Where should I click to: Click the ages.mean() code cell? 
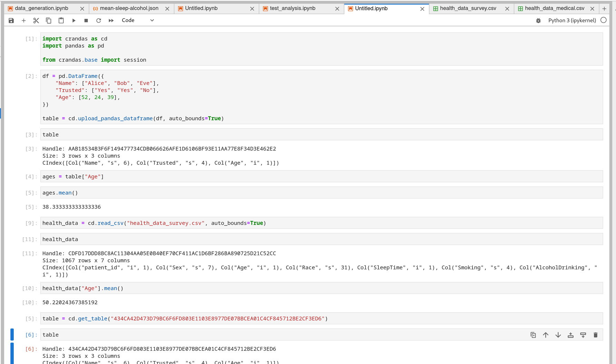point(322,193)
